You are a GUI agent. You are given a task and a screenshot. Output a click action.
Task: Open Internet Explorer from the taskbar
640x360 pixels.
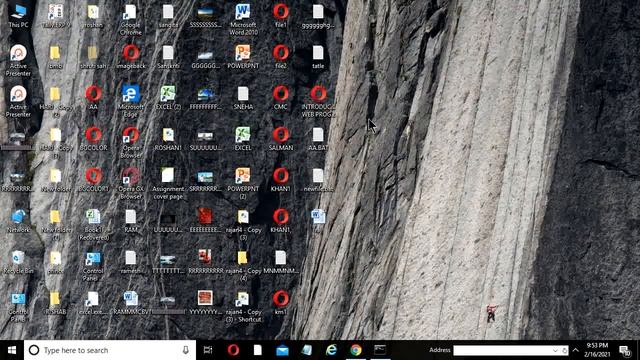[331, 350]
